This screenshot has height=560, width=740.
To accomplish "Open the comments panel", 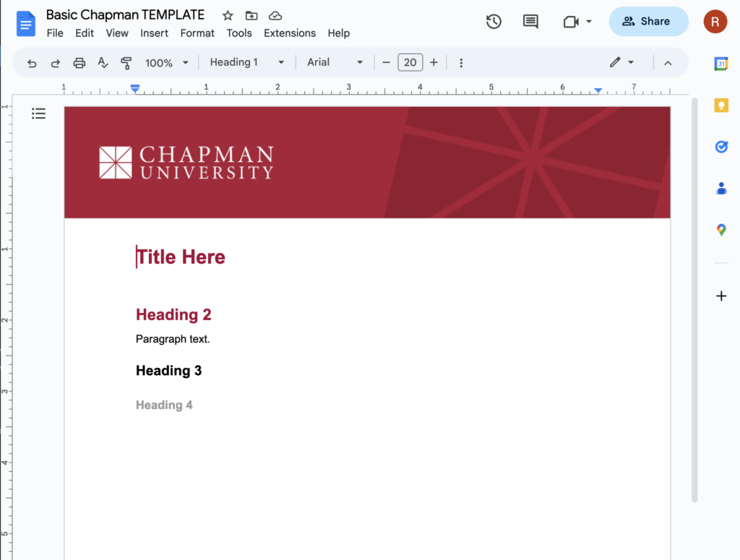I will (x=530, y=22).
